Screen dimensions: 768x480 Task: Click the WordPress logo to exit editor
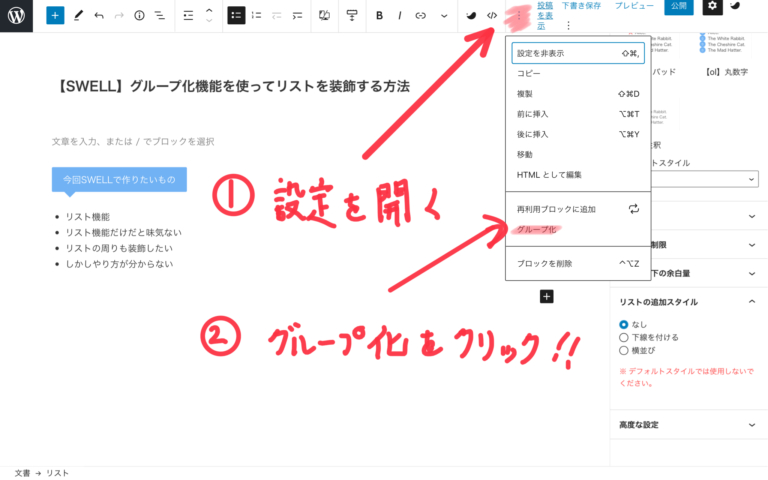[x=16, y=16]
